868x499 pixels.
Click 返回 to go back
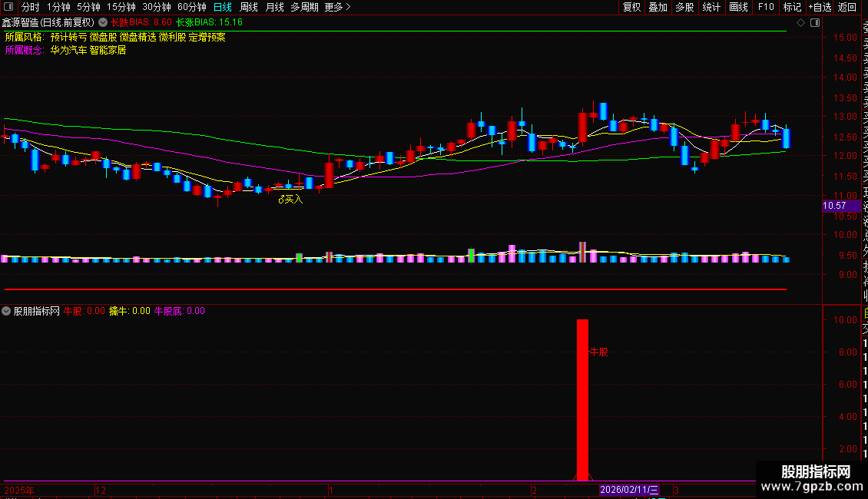pos(847,7)
